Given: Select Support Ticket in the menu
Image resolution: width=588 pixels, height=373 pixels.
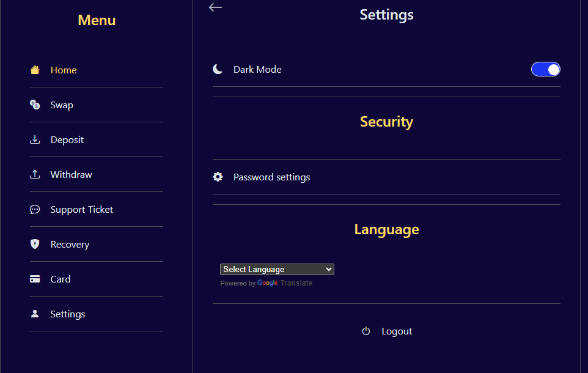Looking at the screenshot, I should coord(81,210).
